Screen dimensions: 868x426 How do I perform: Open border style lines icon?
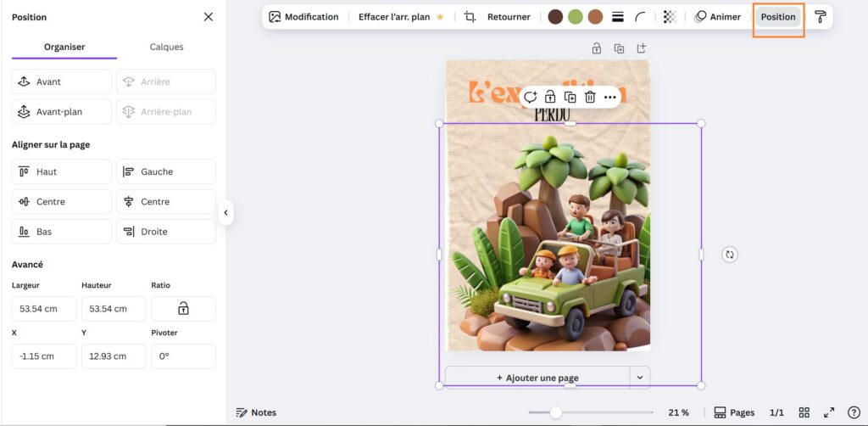pyautogui.click(x=618, y=17)
